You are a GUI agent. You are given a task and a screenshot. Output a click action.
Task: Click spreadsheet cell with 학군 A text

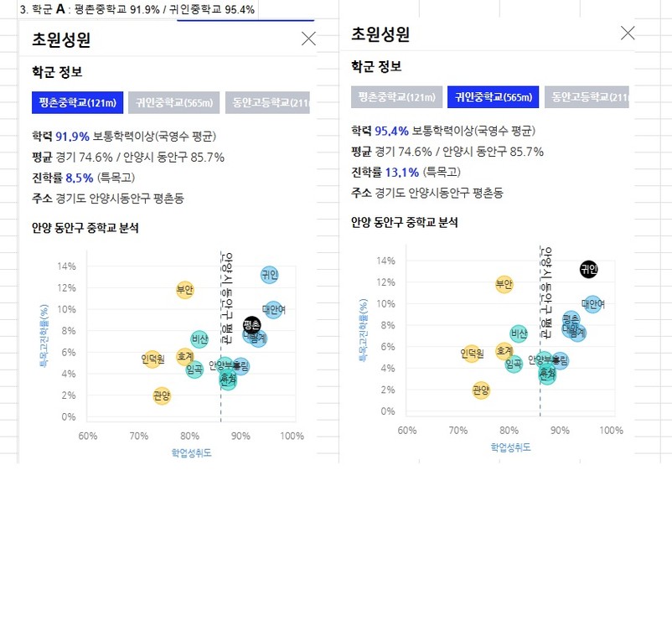point(137,9)
